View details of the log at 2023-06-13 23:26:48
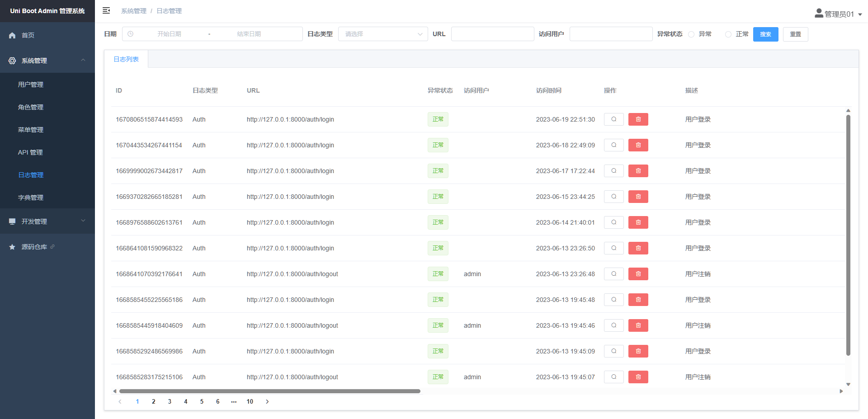The image size is (868, 419). point(613,274)
